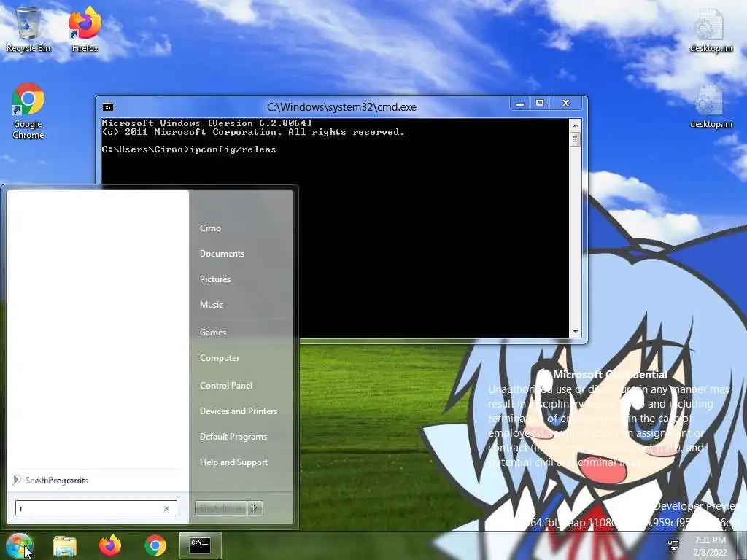Launch Firefox from the desktop shortcut
This screenshot has width=747, height=560.
coord(85,29)
